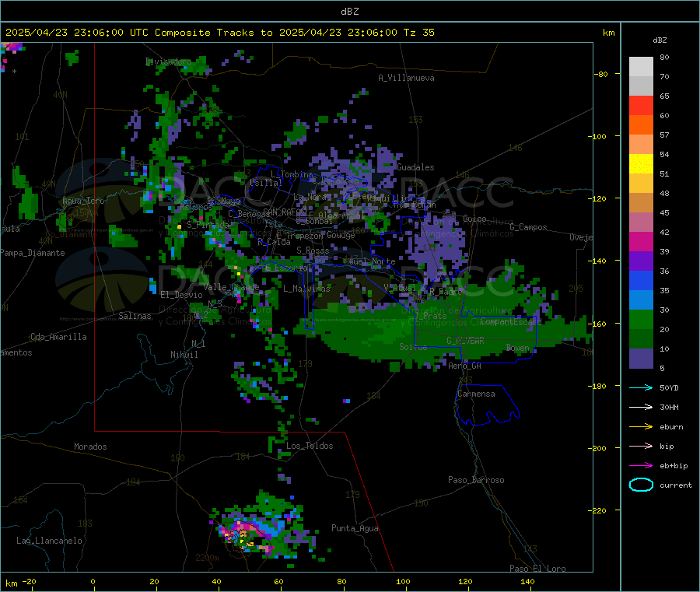Select the purple 39–36 dBZ swatch

tap(641, 261)
